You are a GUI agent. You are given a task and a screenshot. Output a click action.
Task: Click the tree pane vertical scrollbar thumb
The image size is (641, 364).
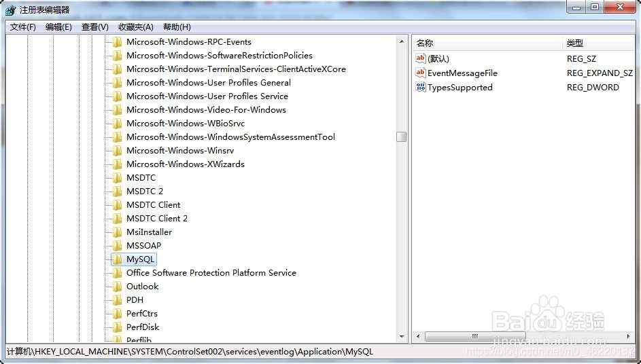402,137
